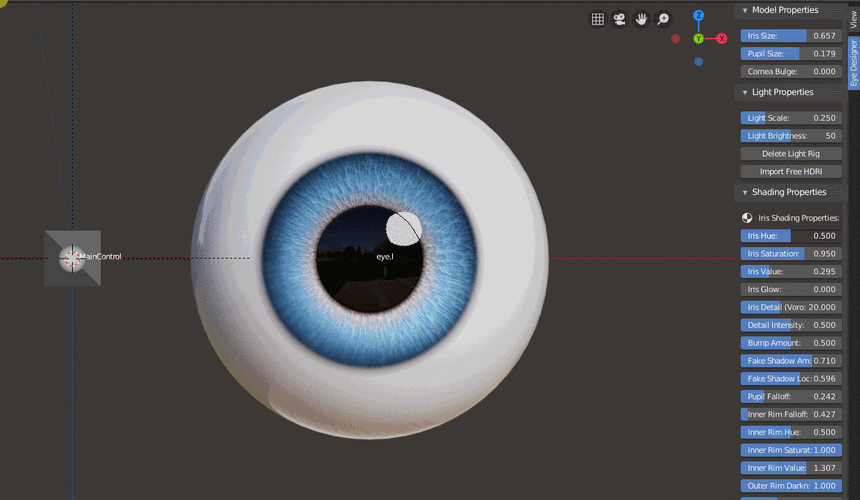Click the negative Z axis gizmo dot
The height and width of the screenshot is (500, 860).
698,61
